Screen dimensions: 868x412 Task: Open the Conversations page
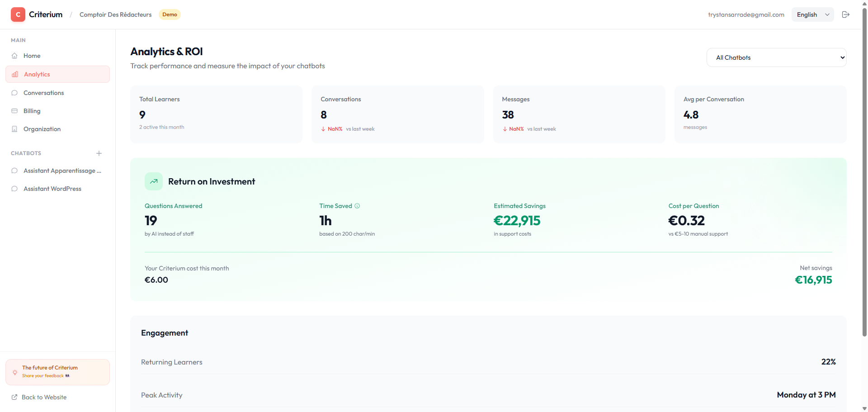pyautogui.click(x=43, y=93)
